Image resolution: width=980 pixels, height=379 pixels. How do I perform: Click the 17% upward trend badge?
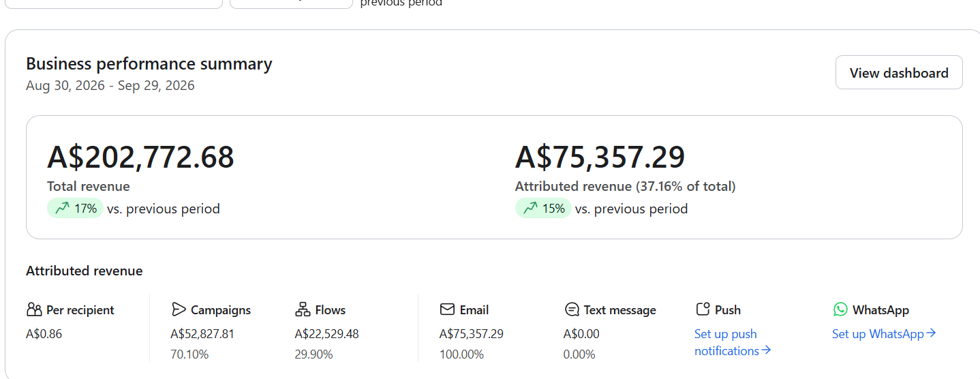[x=75, y=209]
